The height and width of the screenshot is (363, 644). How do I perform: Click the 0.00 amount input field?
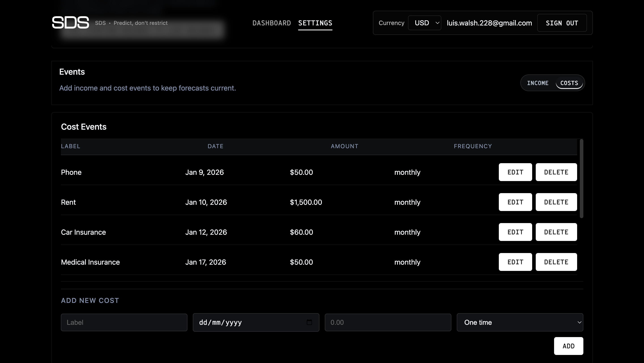[x=388, y=322]
